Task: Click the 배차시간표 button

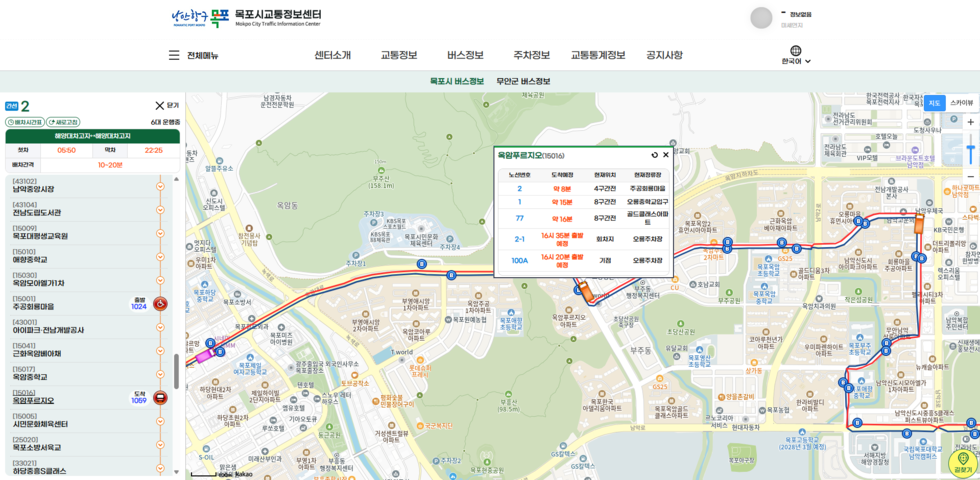Action: point(24,122)
